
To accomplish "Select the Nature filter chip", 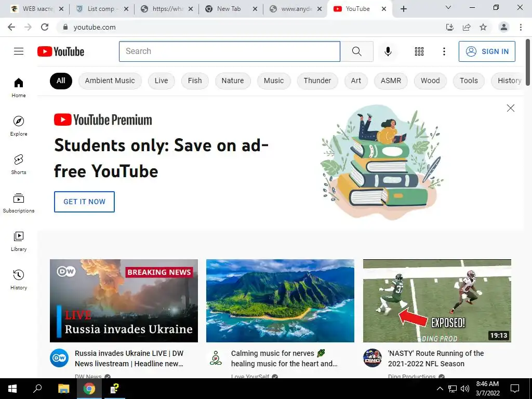I will point(233,81).
